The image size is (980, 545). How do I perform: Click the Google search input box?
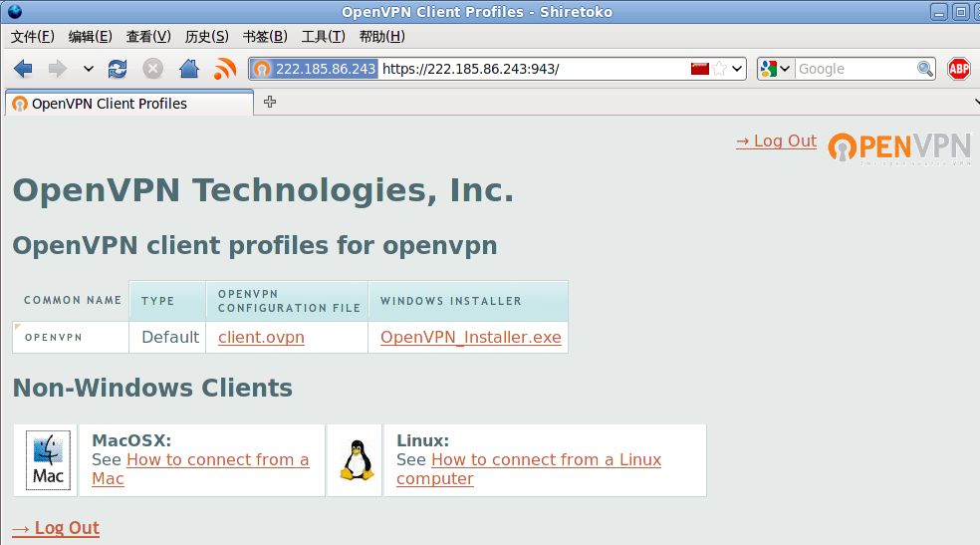click(856, 68)
